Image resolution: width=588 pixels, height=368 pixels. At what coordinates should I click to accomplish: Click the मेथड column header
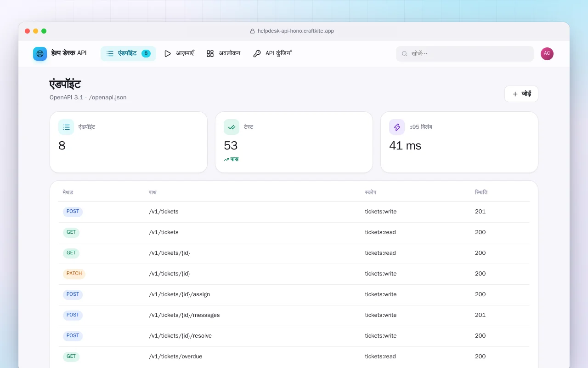click(x=68, y=192)
